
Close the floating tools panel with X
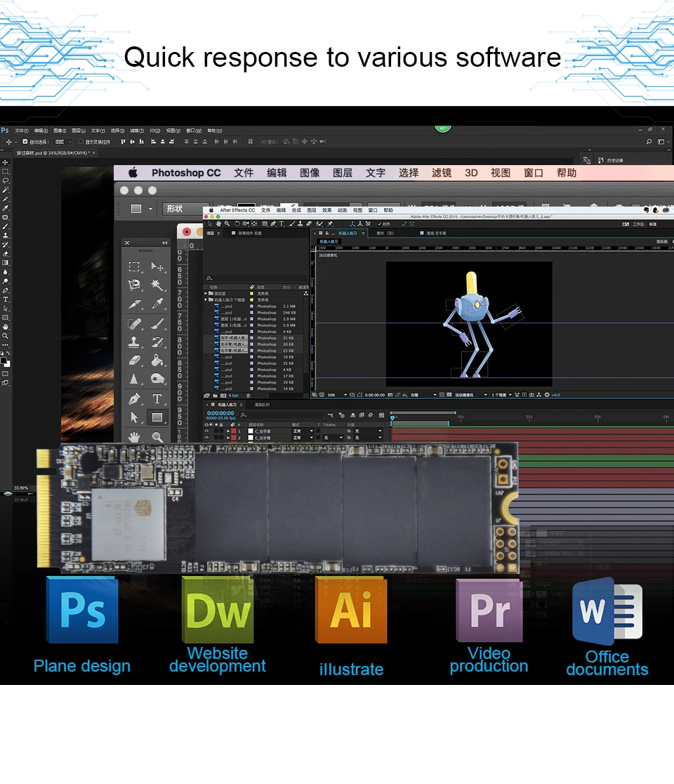pyautogui.click(x=127, y=243)
